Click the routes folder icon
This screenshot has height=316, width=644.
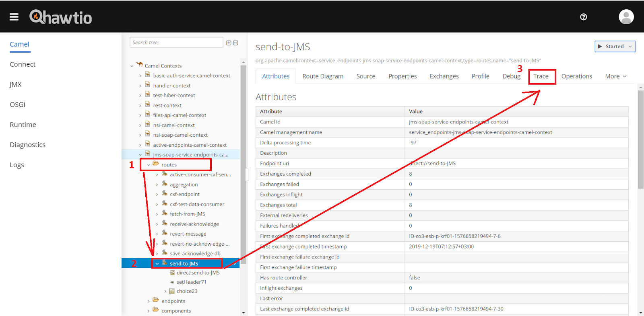[156, 164]
